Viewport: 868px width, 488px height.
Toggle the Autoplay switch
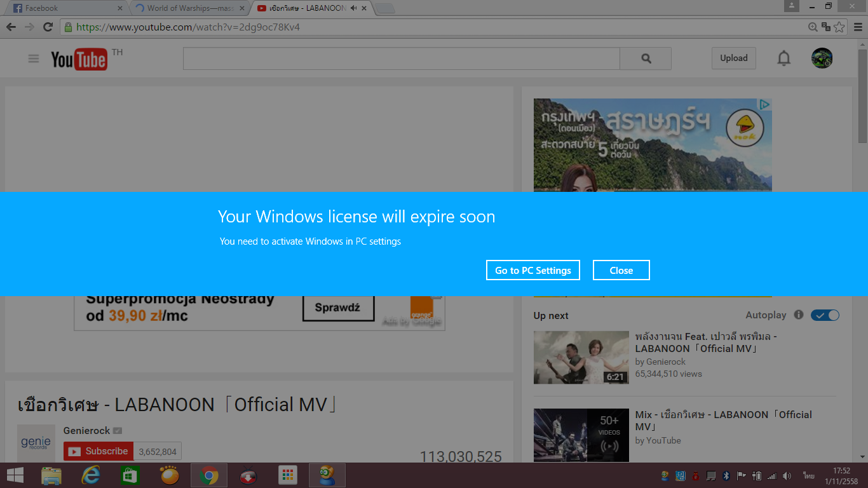click(825, 315)
